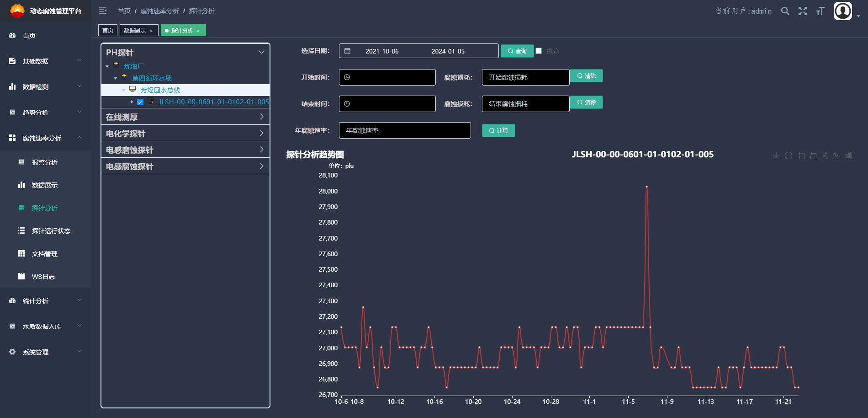Viewport: 868px width, 418px height.
Task: Click the 芳烃回水总线 device icon
Action: pyautogui.click(x=132, y=89)
